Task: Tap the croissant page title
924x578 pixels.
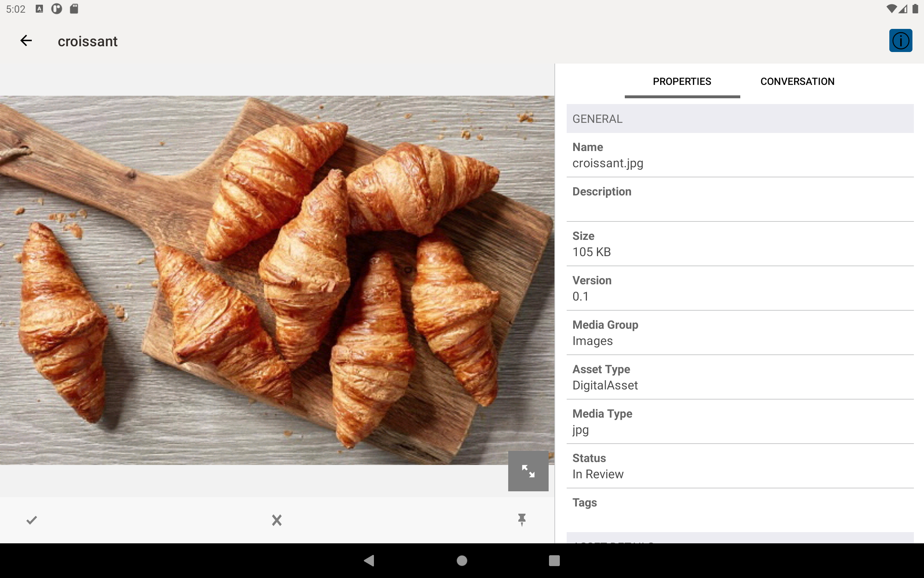Action: [87, 41]
